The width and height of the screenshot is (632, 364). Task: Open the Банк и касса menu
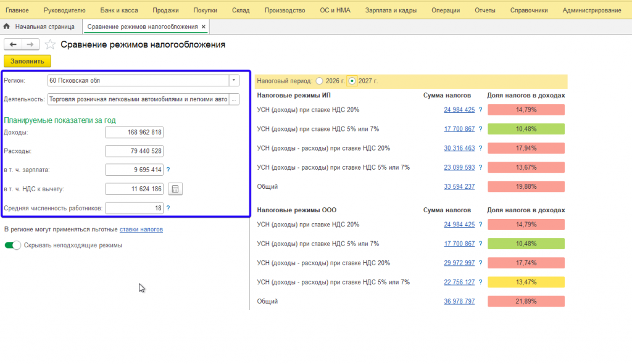(119, 10)
